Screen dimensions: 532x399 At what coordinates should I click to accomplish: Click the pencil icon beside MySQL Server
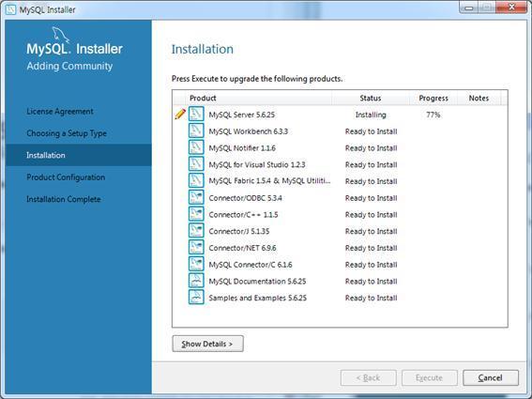coord(180,114)
